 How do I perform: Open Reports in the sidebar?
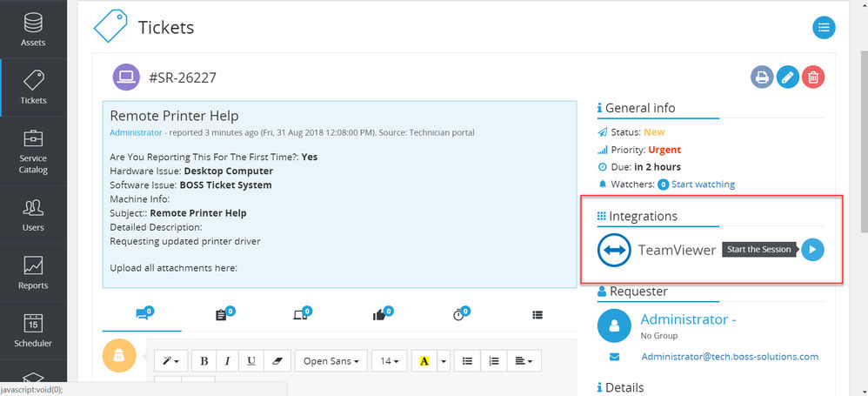coord(33,272)
